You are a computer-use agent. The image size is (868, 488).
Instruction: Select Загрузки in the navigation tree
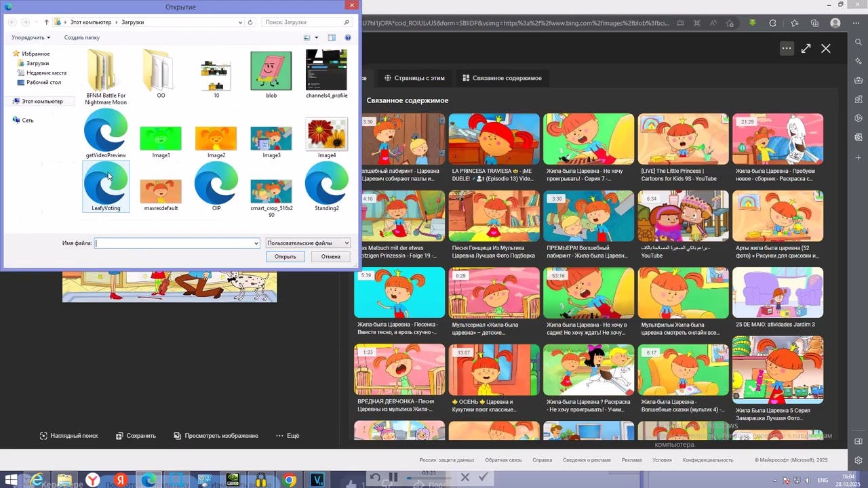tap(37, 63)
